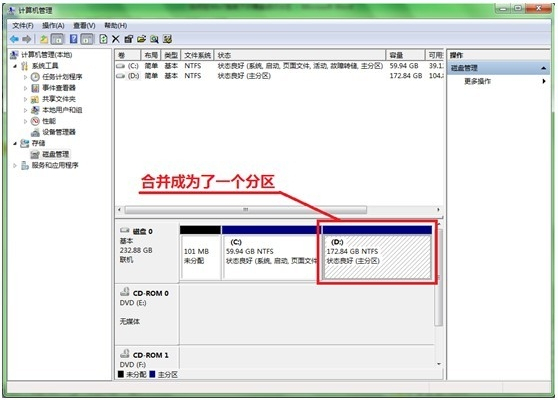This screenshot has width=558, height=400.
Task: Click the 59.94 GB capacity cell
Action: (x=404, y=66)
